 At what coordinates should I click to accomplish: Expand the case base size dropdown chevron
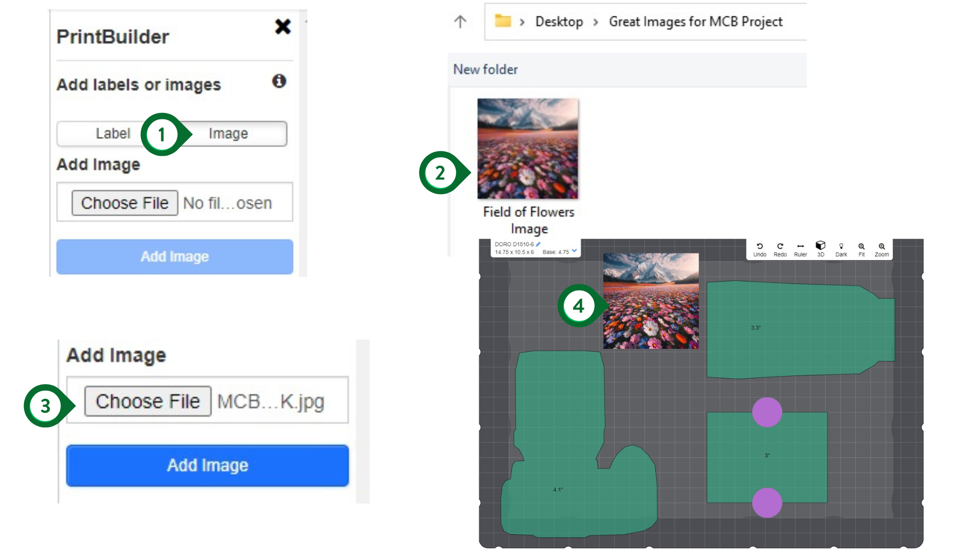pyautogui.click(x=574, y=251)
